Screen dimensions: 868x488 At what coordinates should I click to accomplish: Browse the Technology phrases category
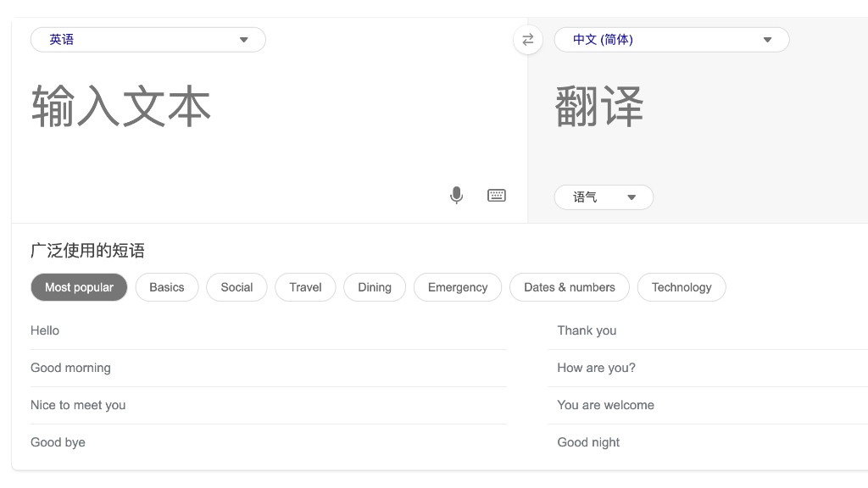click(682, 287)
